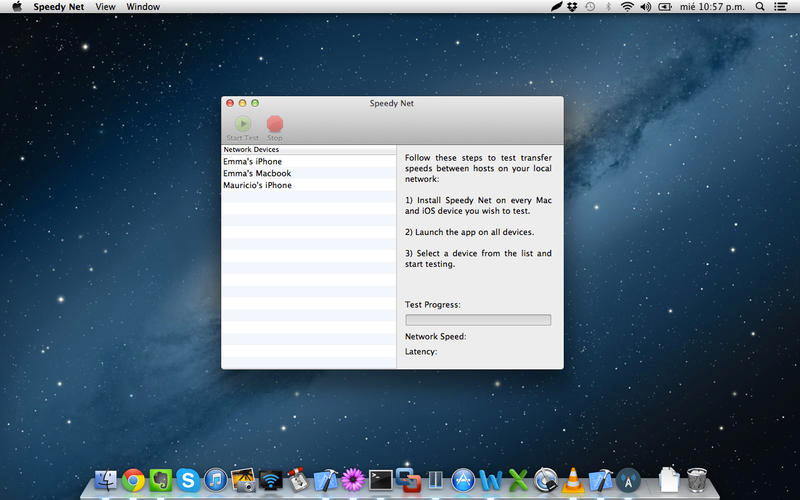Click the Start Test toolbar button
Screen dimensions: 800x500
(243, 128)
